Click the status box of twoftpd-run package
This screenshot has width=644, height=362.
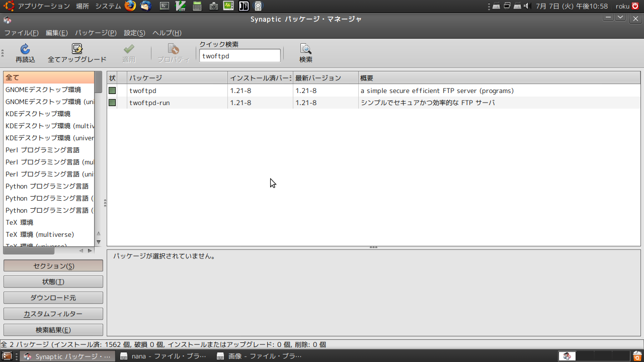click(x=112, y=103)
